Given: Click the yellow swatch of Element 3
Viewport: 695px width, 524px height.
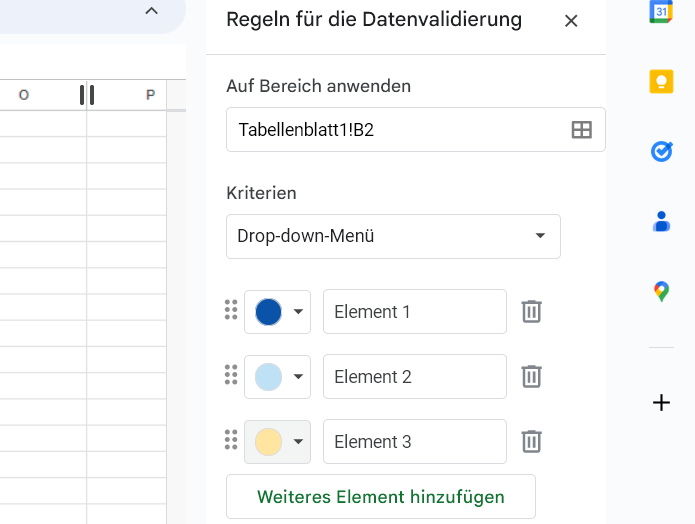Looking at the screenshot, I should [x=268, y=442].
